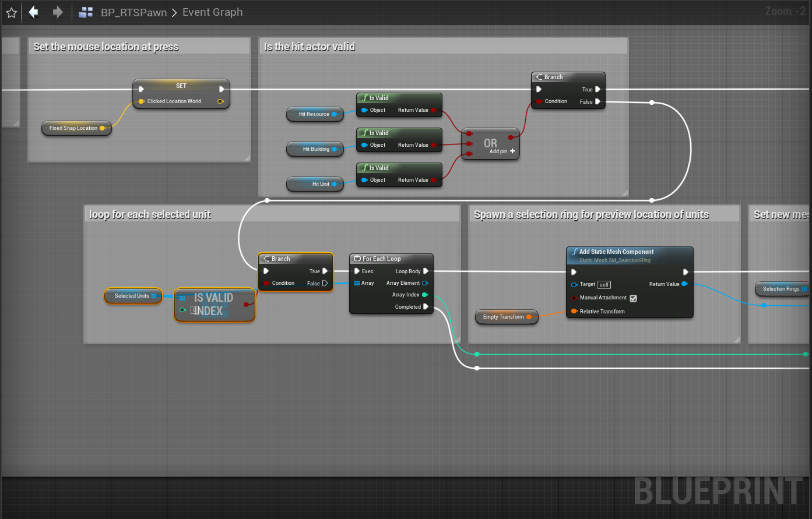Click the For Each Loop node icon

coord(357,259)
